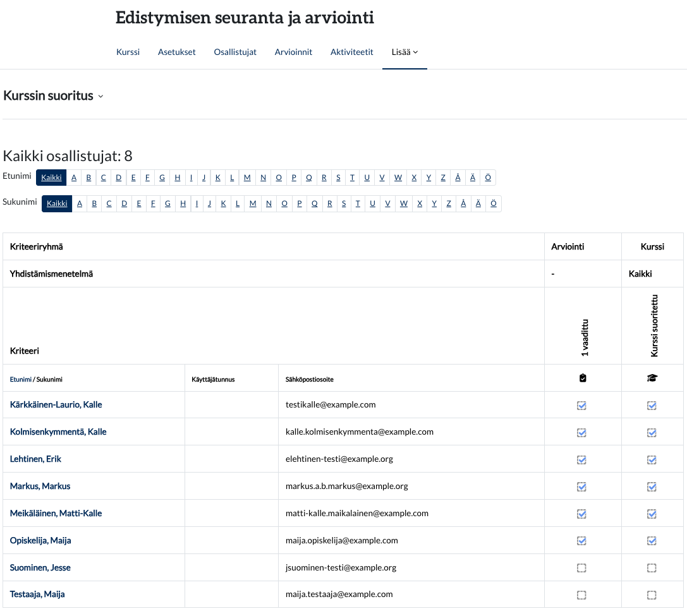The image size is (687, 616).
Task: Filter Etunimi by letter Ö
Action: click(x=488, y=178)
